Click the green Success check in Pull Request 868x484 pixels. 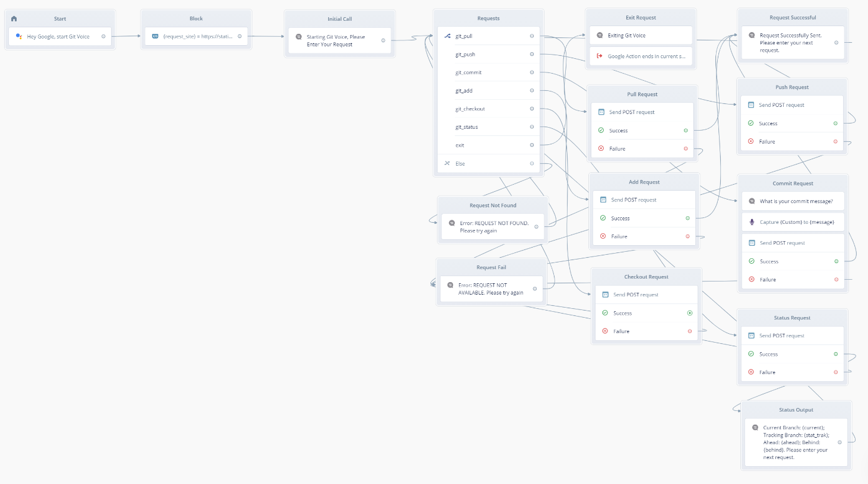601,131
